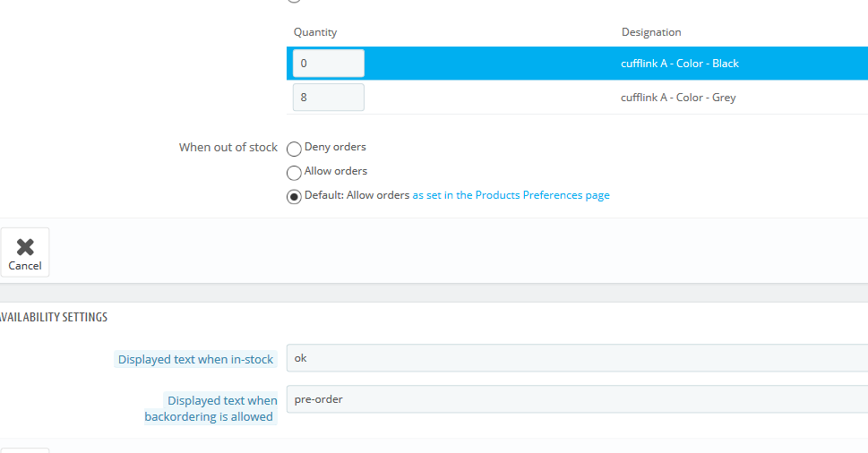Click quantity field for cufflink Black
Image resolution: width=868 pixels, height=453 pixels.
328,64
